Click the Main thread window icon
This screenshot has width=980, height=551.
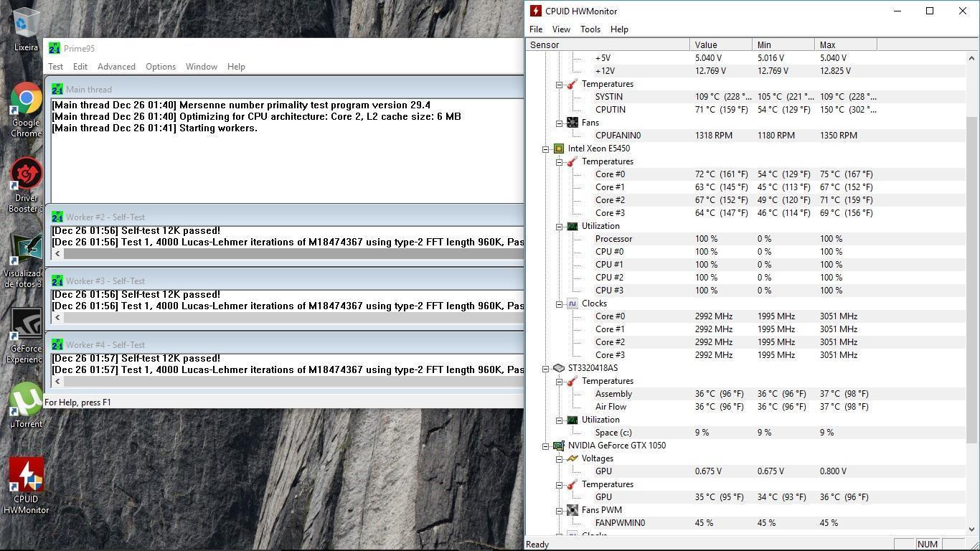pyautogui.click(x=57, y=89)
